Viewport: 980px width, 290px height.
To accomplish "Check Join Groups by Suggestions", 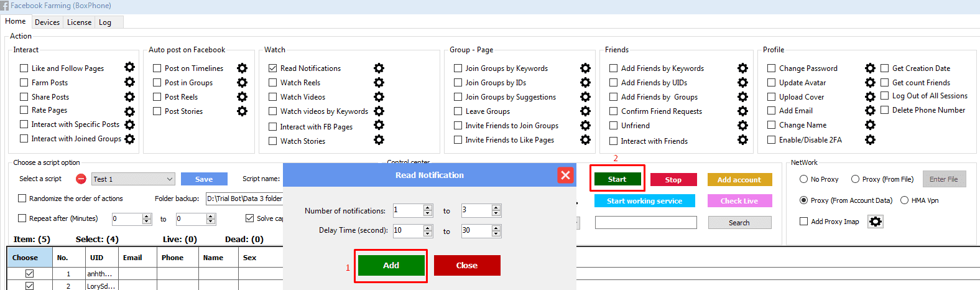I will (x=458, y=96).
